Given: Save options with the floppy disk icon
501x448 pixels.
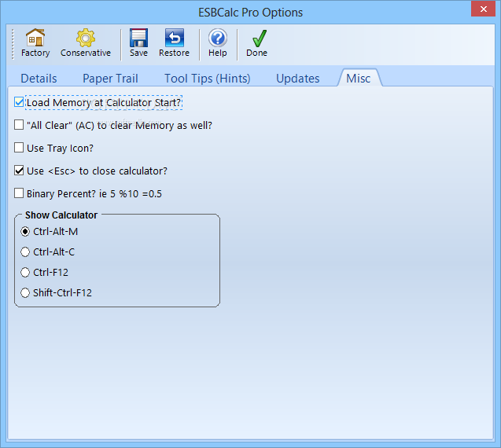Looking at the screenshot, I should [138, 38].
